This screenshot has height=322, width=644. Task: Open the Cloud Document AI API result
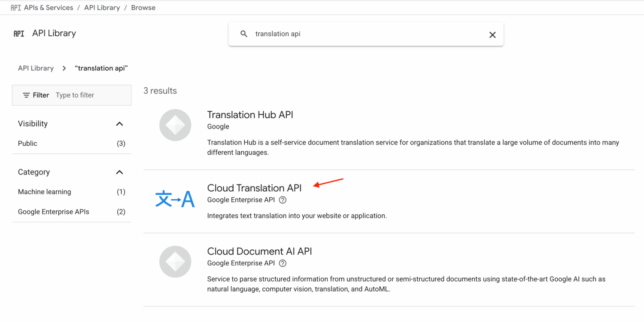click(260, 251)
